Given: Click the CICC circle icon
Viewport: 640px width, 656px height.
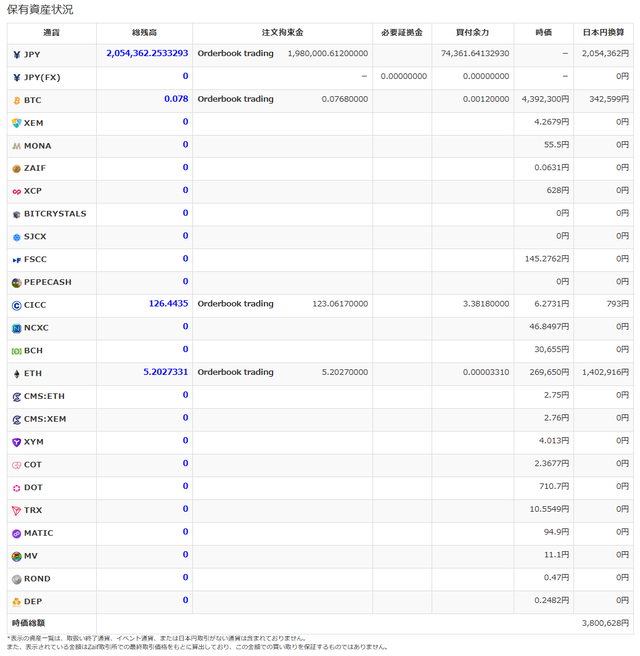Looking at the screenshot, I should [x=16, y=305].
